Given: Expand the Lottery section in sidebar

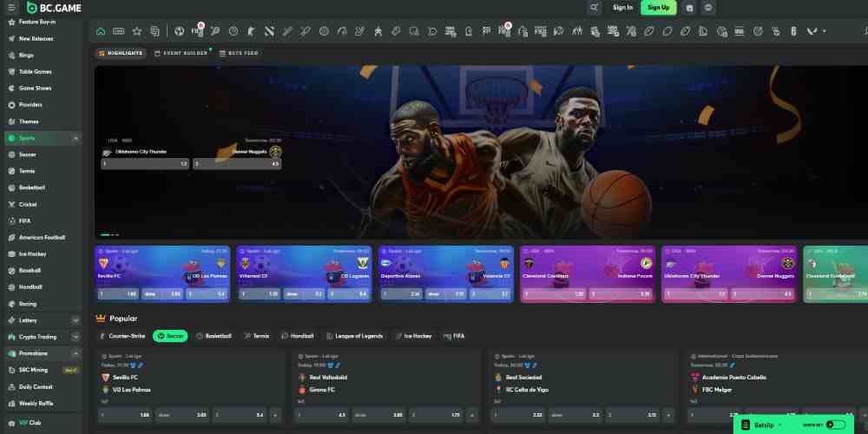Looking at the screenshot, I should click(76, 320).
